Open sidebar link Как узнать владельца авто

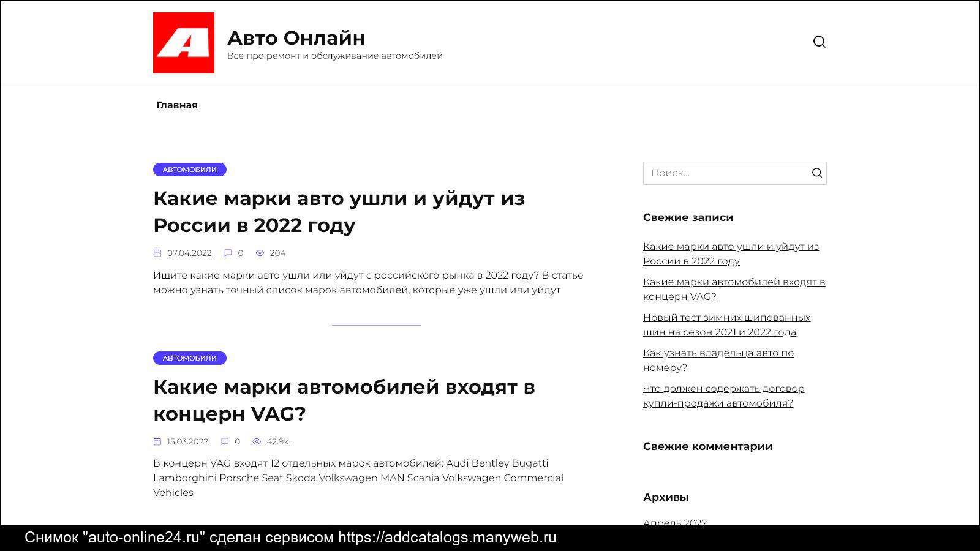coord(718,360)
